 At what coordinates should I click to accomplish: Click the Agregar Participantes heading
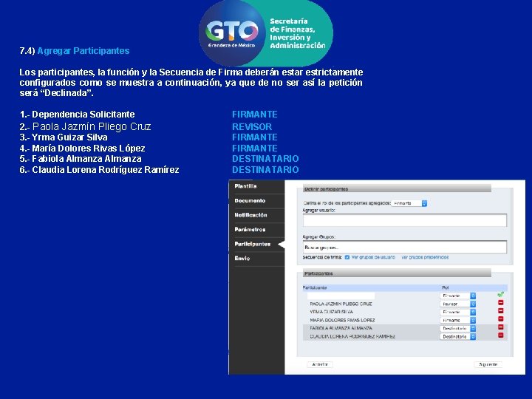[83, 51]
